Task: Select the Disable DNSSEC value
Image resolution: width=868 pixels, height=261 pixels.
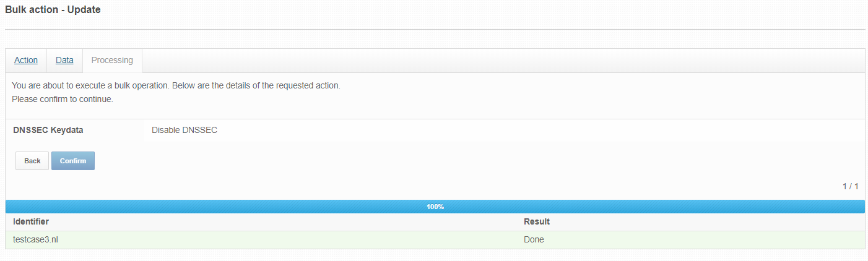Action: [184, 130]
